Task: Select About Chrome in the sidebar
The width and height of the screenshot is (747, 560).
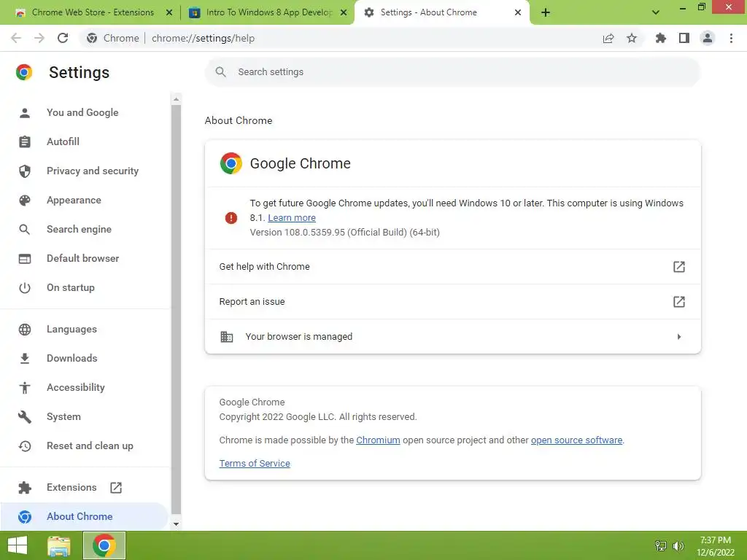Action: [x=84, y=516]
